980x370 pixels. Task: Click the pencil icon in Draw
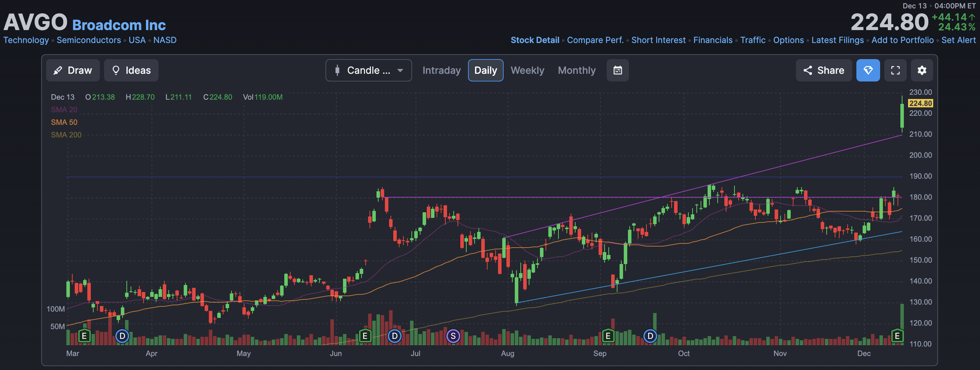tap(58, 71)
